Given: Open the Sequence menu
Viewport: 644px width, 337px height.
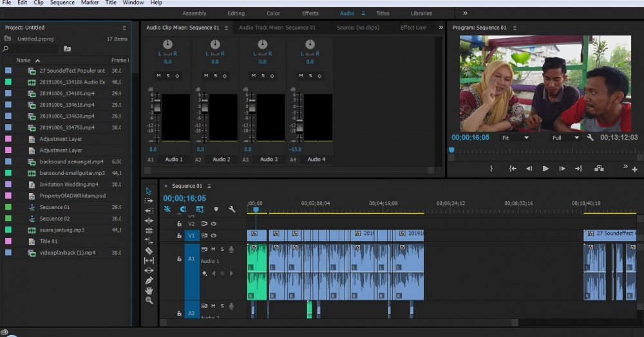Looking at the screenshot, I should (x=62, y=3).
